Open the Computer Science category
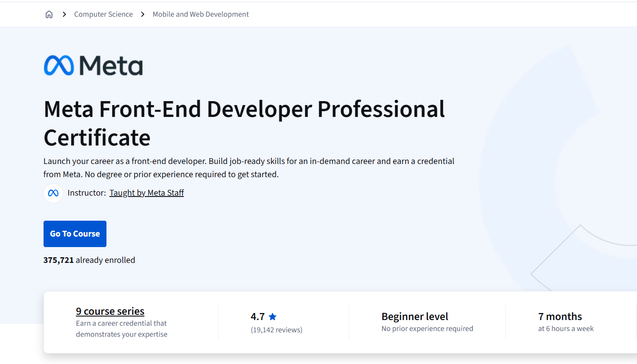Image resolution: width=637 pixels, height=364 pixels. click(103, 14)
